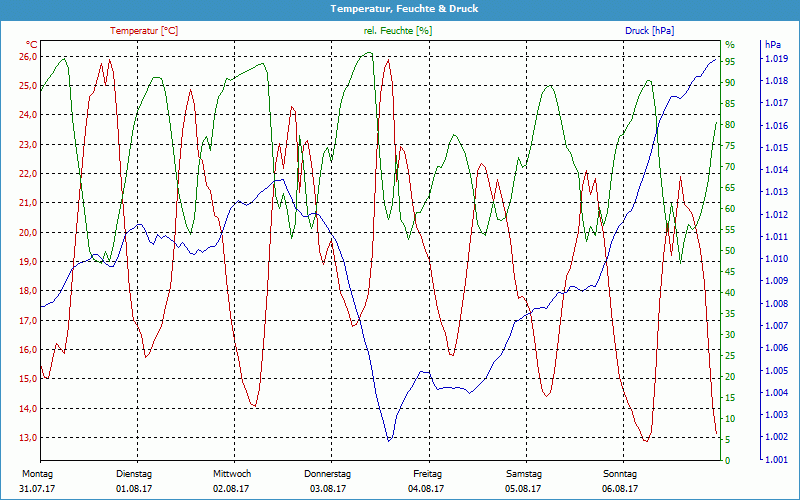Click the 'Donnerstag' day label

(x=328, y=474)
